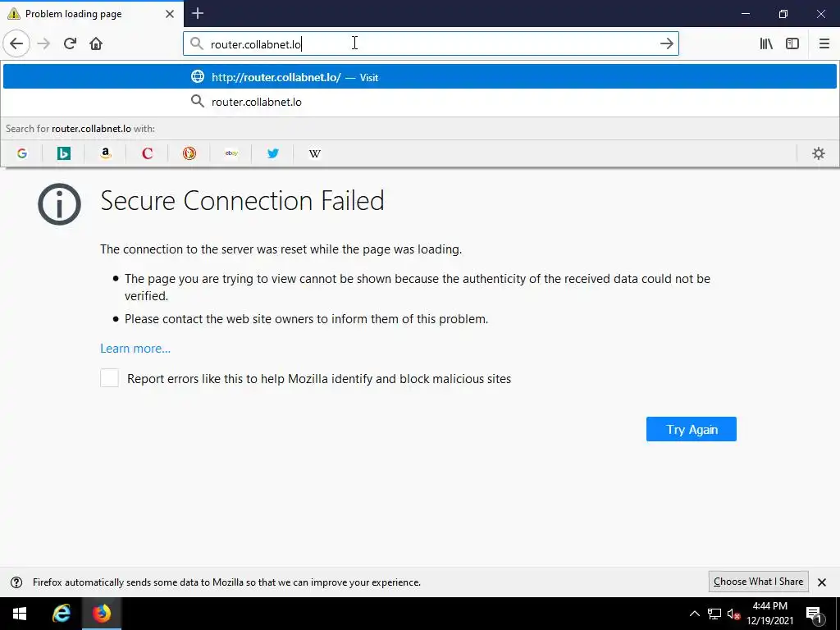Viewport: 840px width, 630px height.
Task: Search with eBay engine icon
Action: click(231, 153)
